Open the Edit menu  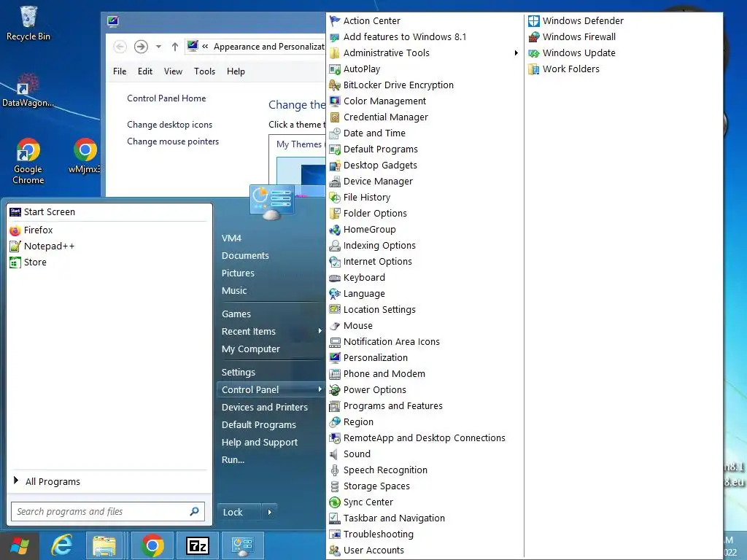click(145, 71)
